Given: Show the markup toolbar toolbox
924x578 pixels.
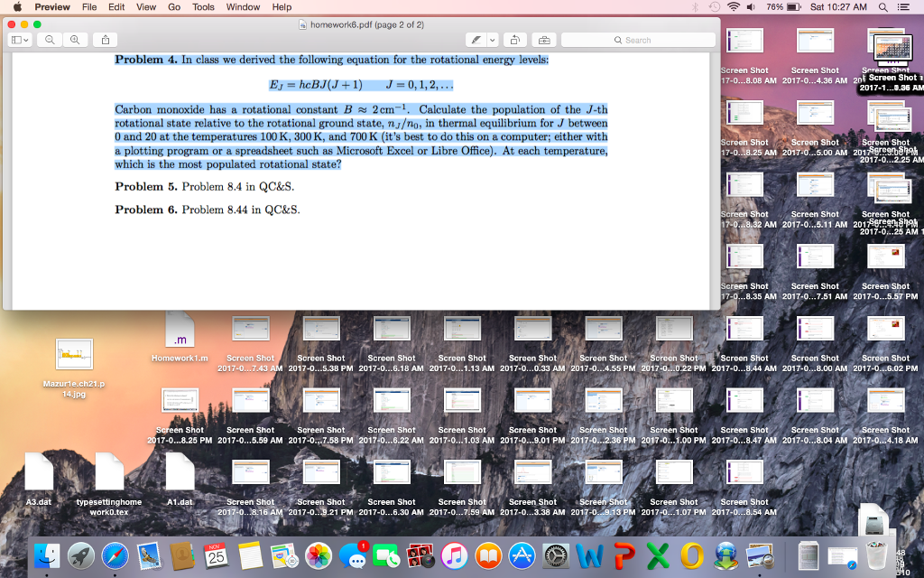Looking at the screenshot, I should coord(542,41).
